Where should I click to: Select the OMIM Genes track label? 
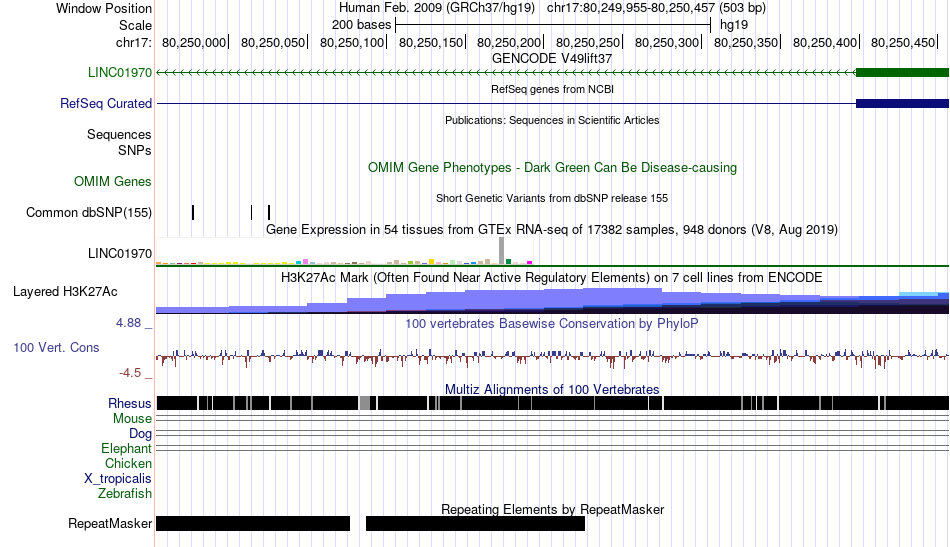pyautogui.click(x=113, y=181)
